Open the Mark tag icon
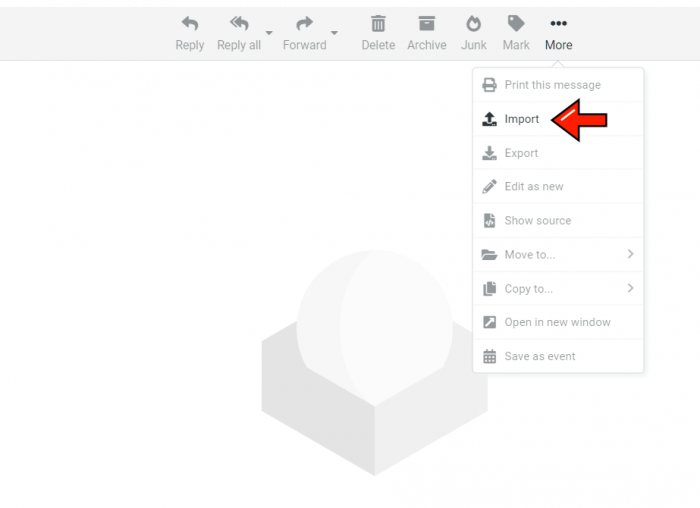The width and height of the screenshot is (700, 508). (516, 24)
